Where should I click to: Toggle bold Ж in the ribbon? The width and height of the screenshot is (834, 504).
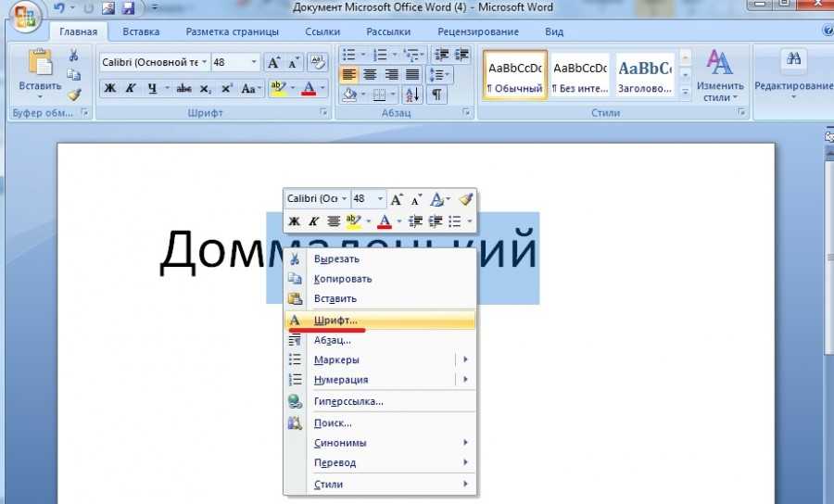click(109, 89)
